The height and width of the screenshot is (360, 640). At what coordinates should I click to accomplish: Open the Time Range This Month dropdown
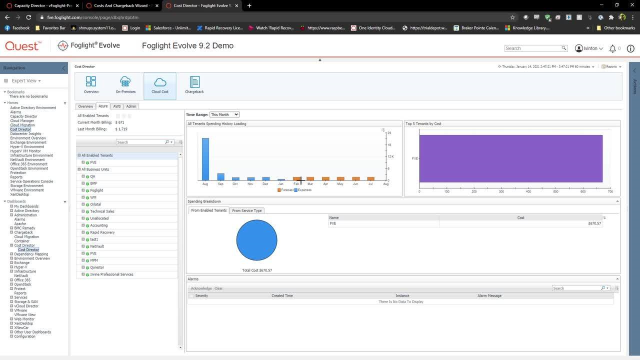(x=224, y=115)
